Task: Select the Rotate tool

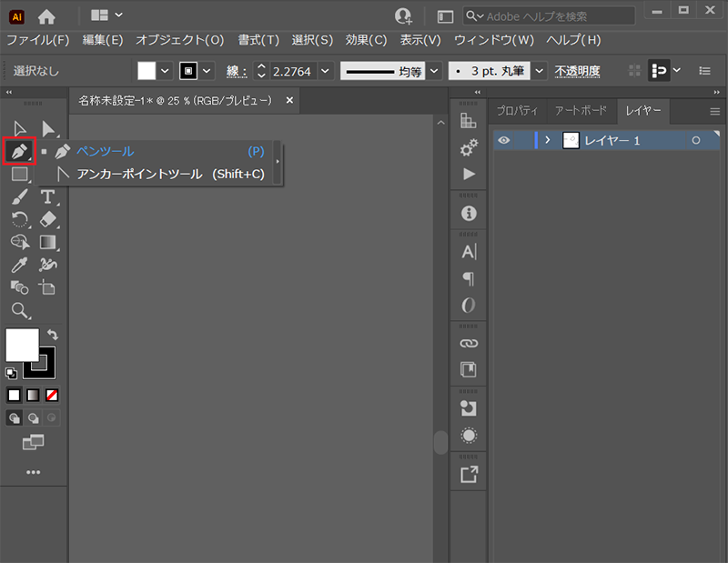Action: coord(19,219)
